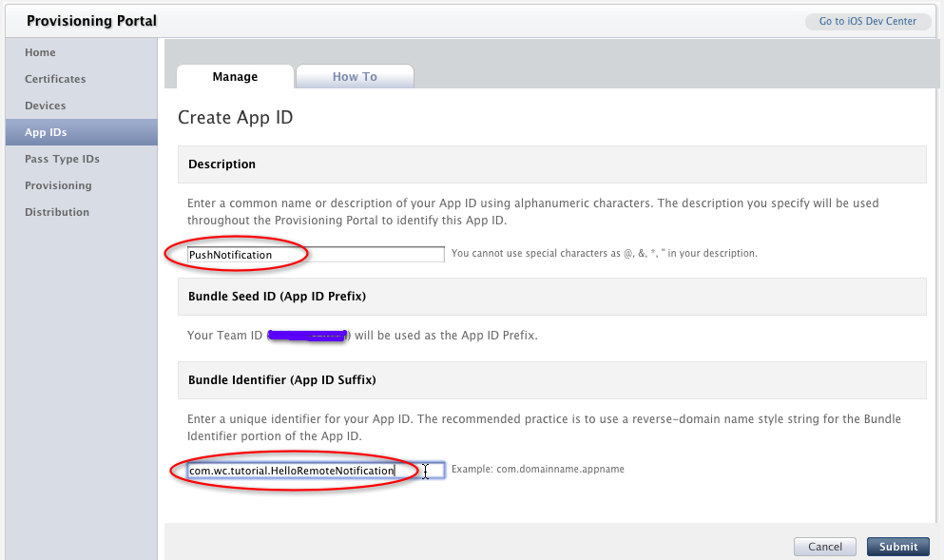This screenshot has height=560, width=944.
Task: Click the Provisioning Portal title
Action: pyautogui.click(x=91, y=21)
